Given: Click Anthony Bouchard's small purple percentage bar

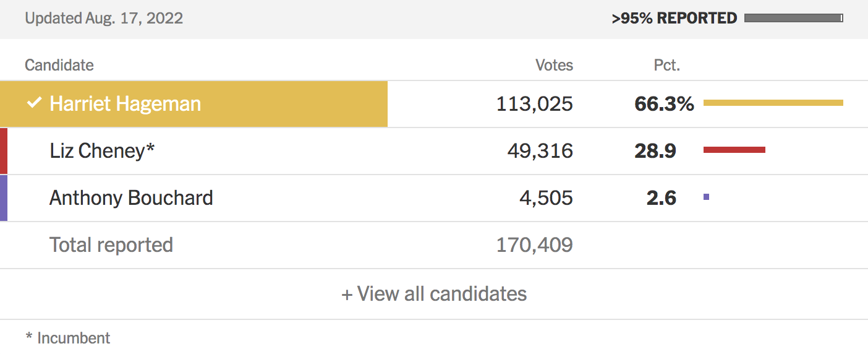Looking at the screenshot, I should 706,197.
